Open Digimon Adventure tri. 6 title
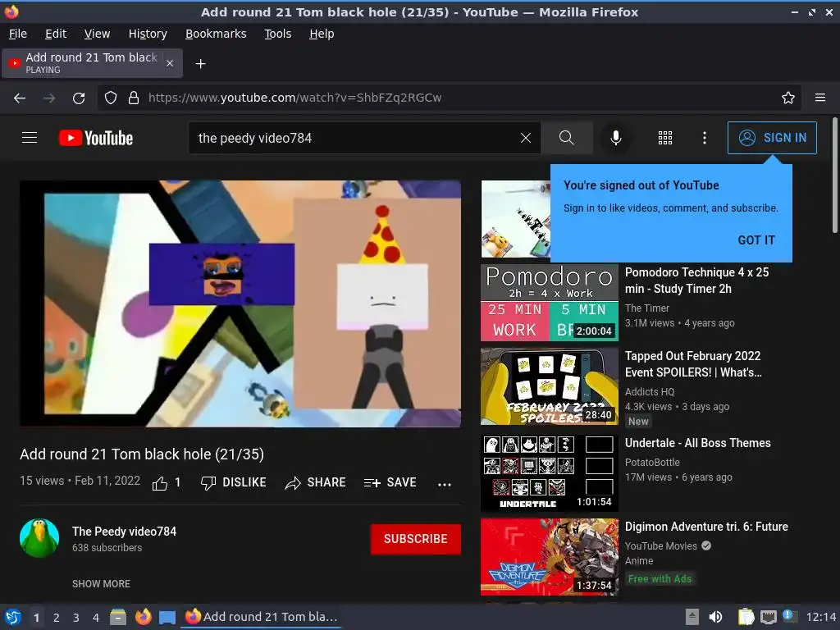This screenshot has height=630, width=840. 706,527
